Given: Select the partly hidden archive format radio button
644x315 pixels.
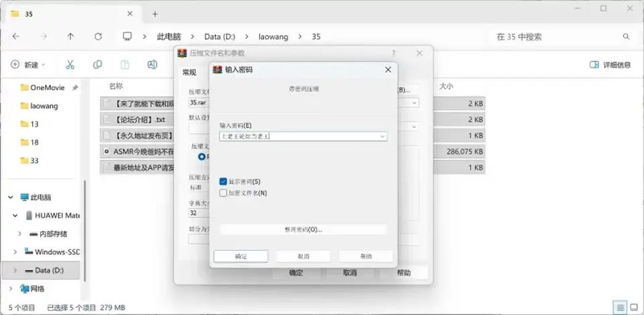Looking at the screenshot, I should (x=201, y=157).
